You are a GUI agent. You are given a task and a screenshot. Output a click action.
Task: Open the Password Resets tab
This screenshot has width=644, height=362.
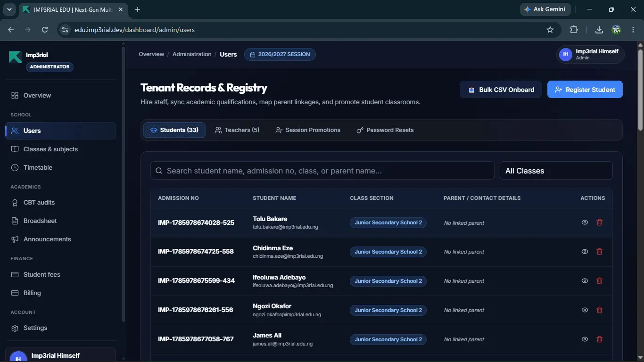click(x=385, y=130)
